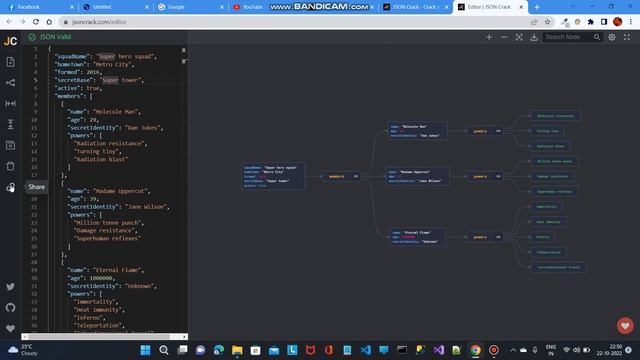Collapse the members graph node
Screen dimensions: 640x360
coord(356,176)
